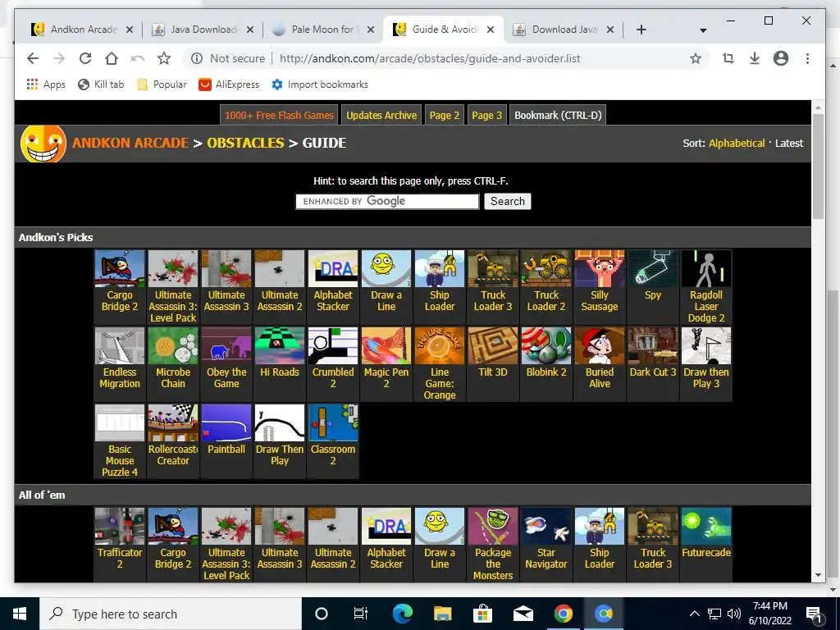
Task: Open 1000+ Free Flash Games link
Action: [279, 115]
